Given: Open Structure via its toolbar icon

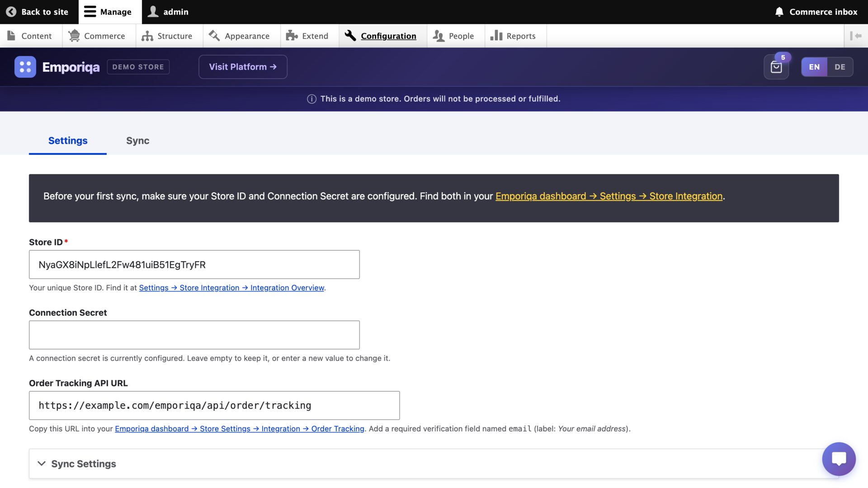Looking at the screenshot, I should pyautogui.click(x=148, y=36).
